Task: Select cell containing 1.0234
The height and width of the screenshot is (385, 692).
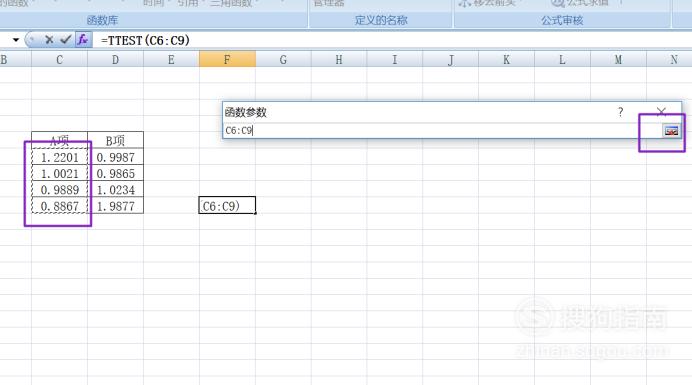Action: [x=115, y=189]
